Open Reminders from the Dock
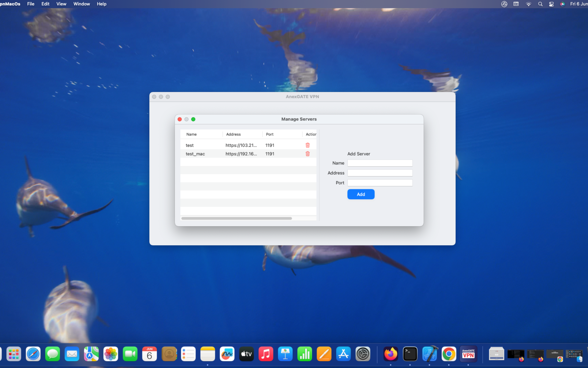This screenshot has width=588, height=368. 188,354
